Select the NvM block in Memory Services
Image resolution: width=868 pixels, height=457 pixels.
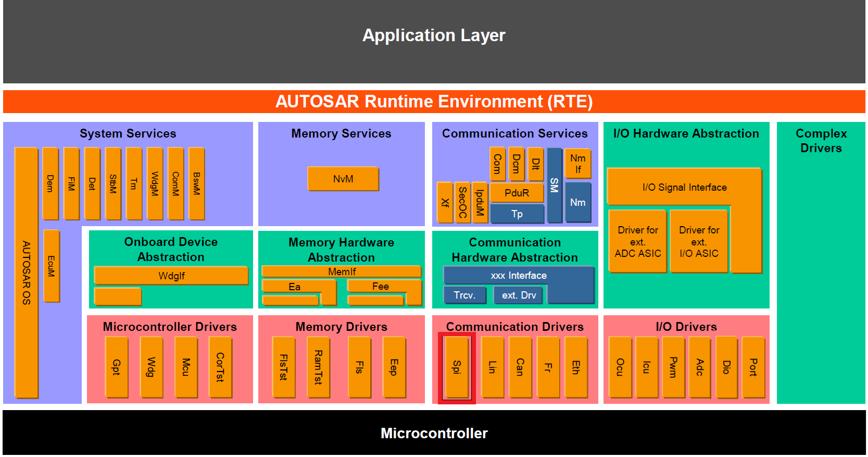(x=343, y=179)
